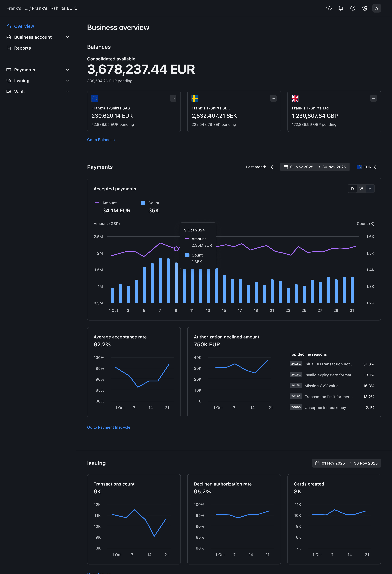Click the EU flag on SAS balance card
Screen dimensions: 392x574
click(95, 98)
